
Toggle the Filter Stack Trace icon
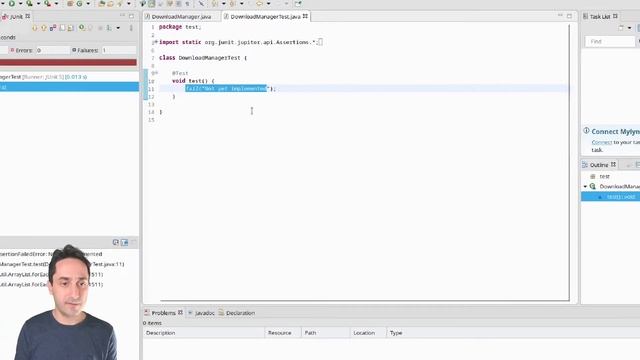tap(124, 242)
